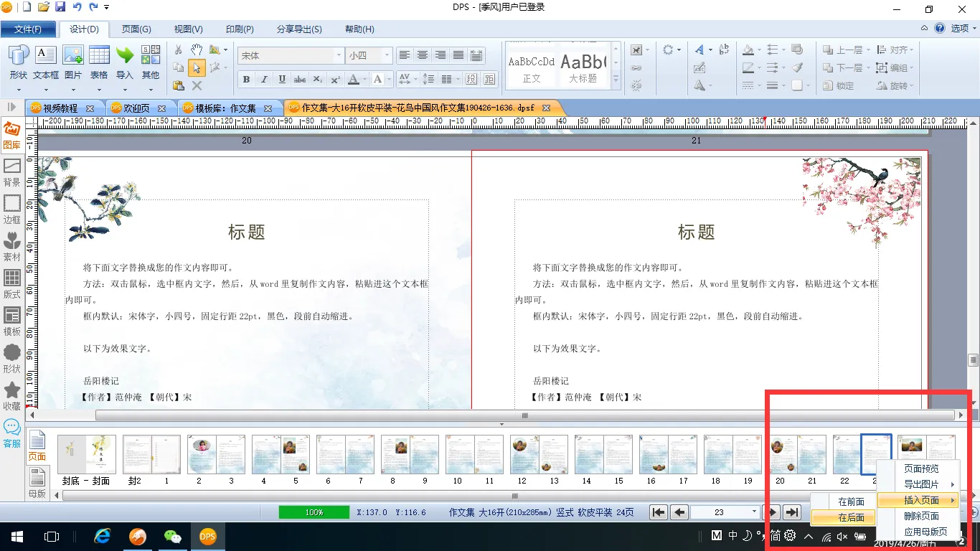Select the pages 4-5 spread thumbnail
The height and width of the screenshot is (551, 980).
tap(281, 455)
